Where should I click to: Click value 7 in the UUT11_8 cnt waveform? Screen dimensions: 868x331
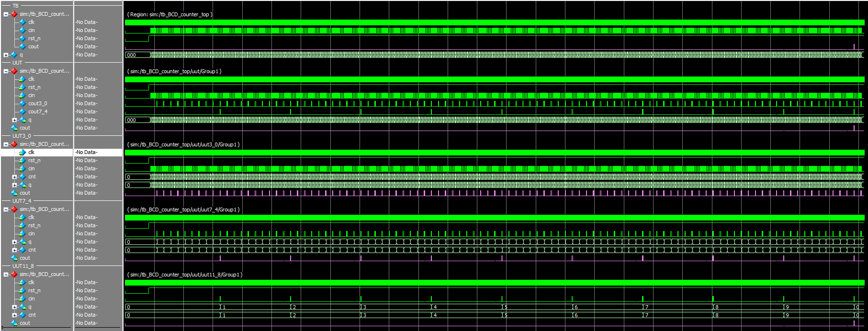646,316
